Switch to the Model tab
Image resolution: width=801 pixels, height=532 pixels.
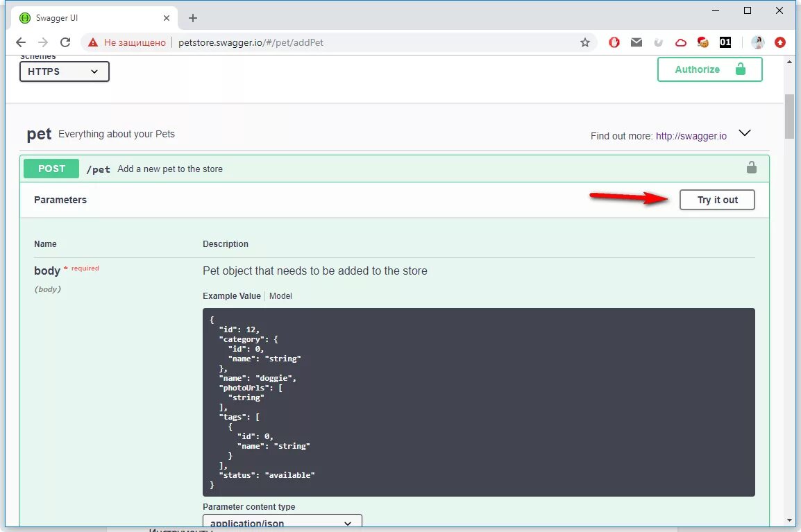point(280,296)
